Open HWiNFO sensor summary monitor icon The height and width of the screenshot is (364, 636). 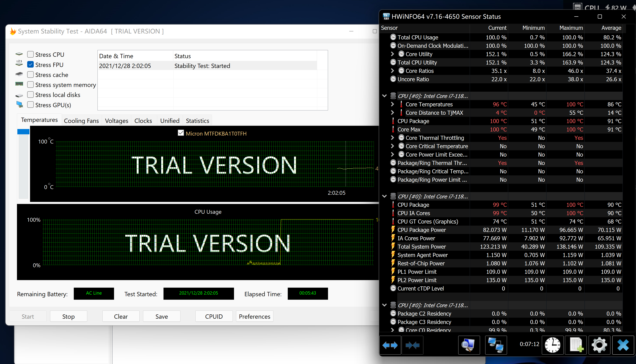469,345
